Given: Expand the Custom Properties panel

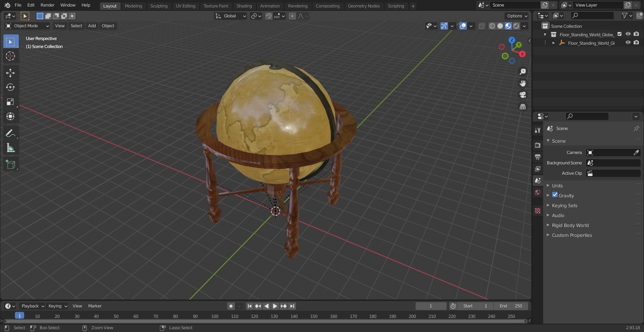Looking at the screenshot, I should click(x=572, y=235).
